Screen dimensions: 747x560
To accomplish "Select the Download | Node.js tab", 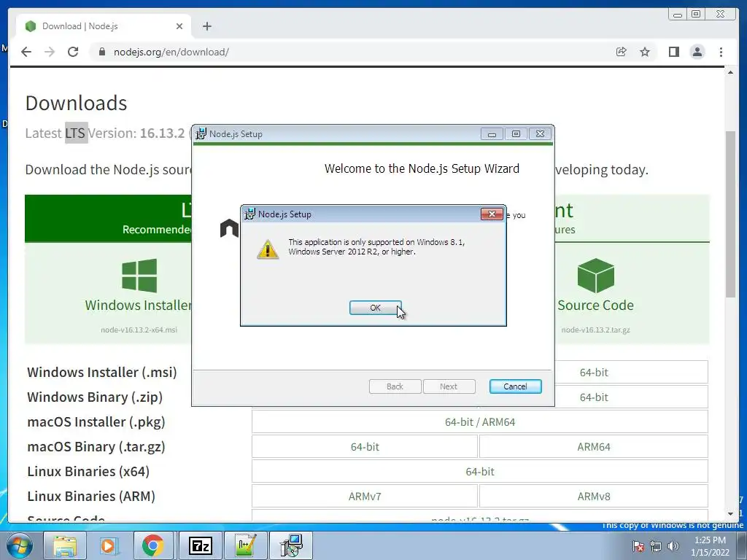I will [x=104, y=26].
